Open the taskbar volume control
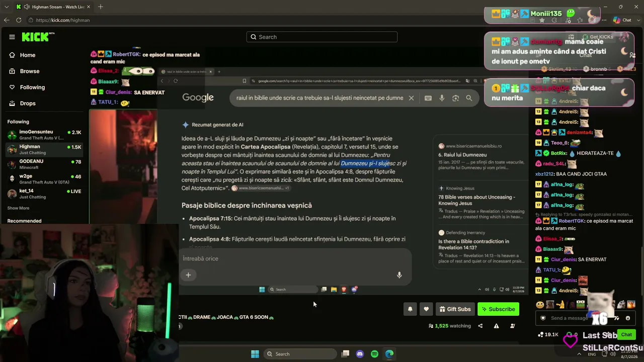Viewport: 644px width, 362px height. click(612, 354)
